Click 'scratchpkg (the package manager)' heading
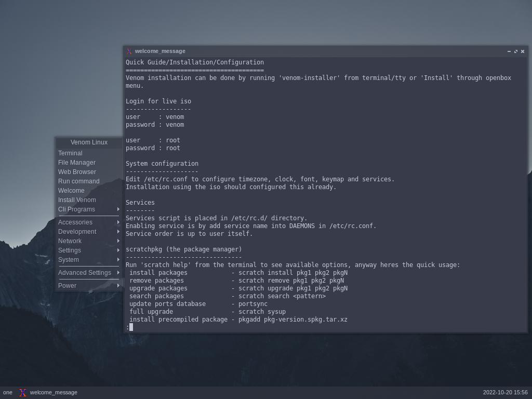 click(x=183, y=249)
